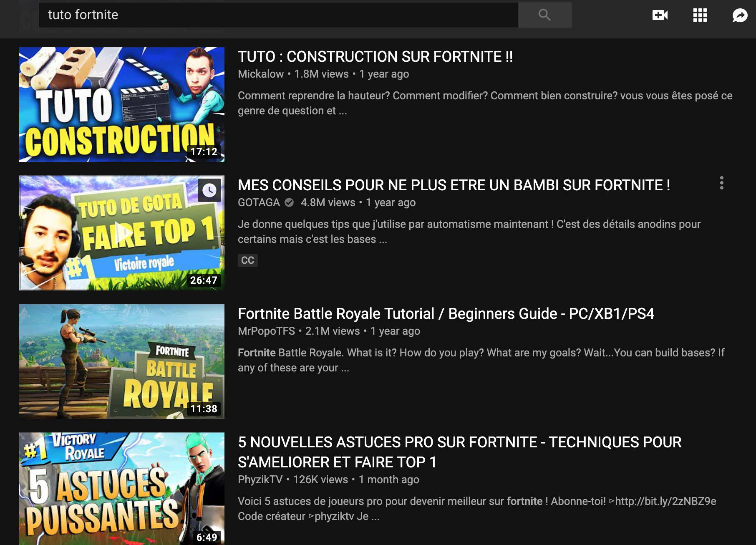Visit the Mickalow channel link
This screenshot has height=545, width=756.
[x=261, y=74]
